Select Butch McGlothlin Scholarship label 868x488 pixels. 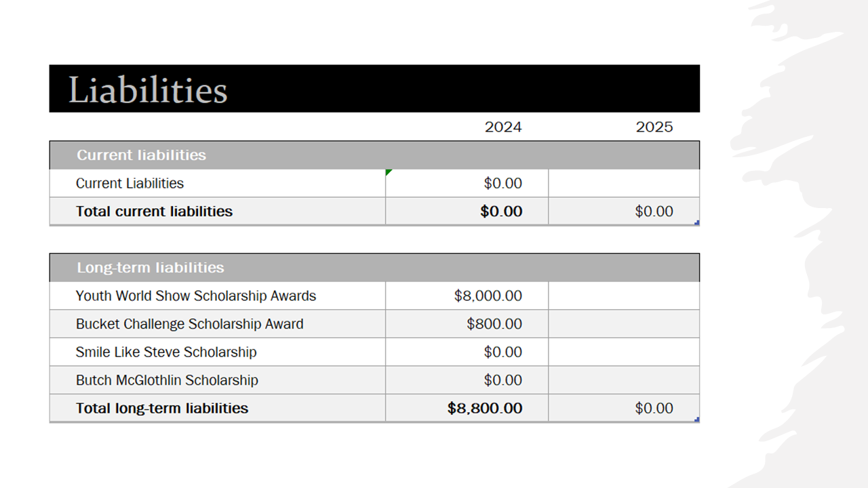(x=167, y=380)
